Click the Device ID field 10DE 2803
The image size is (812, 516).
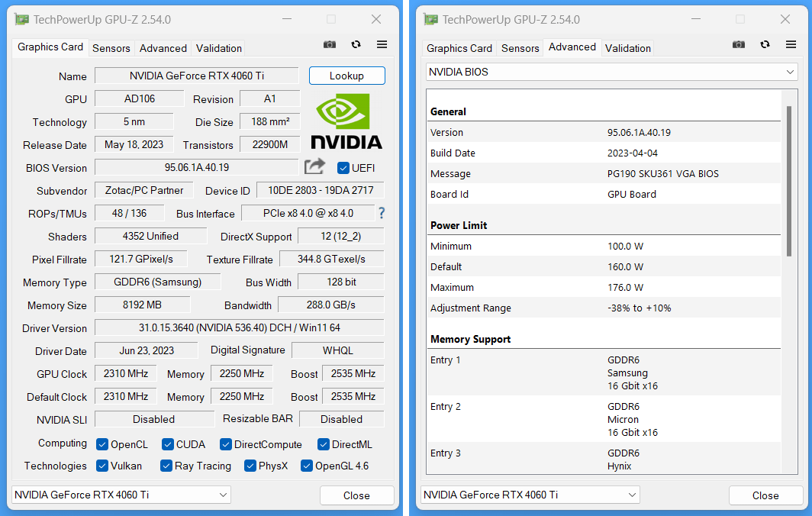321,190
